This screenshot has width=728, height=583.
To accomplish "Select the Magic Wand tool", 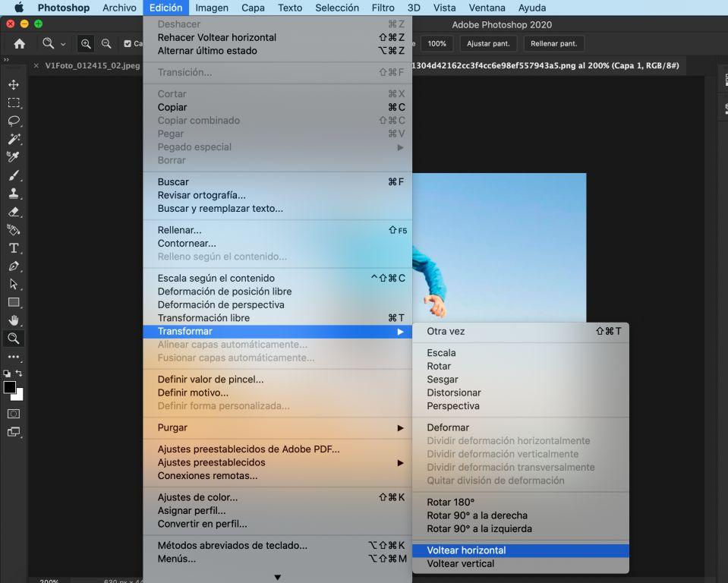I will pos(14,139).
